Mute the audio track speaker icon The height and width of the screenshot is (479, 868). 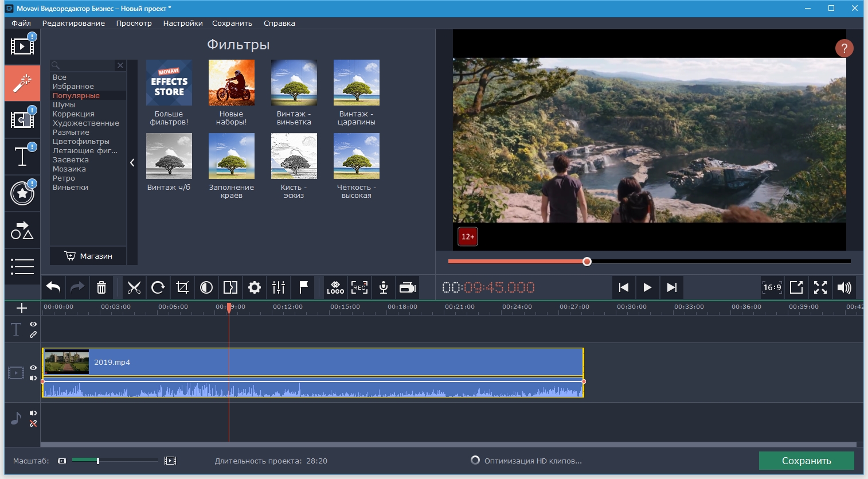33,413
